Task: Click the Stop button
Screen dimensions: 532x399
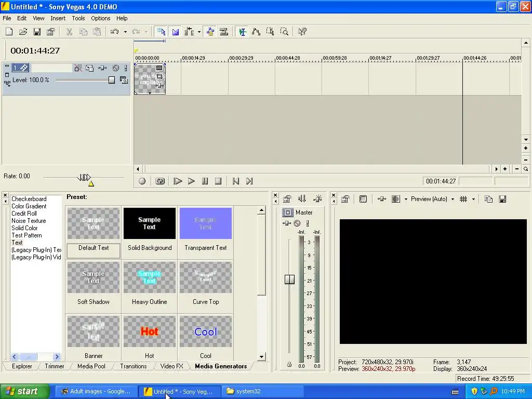Action: point(218,181)
